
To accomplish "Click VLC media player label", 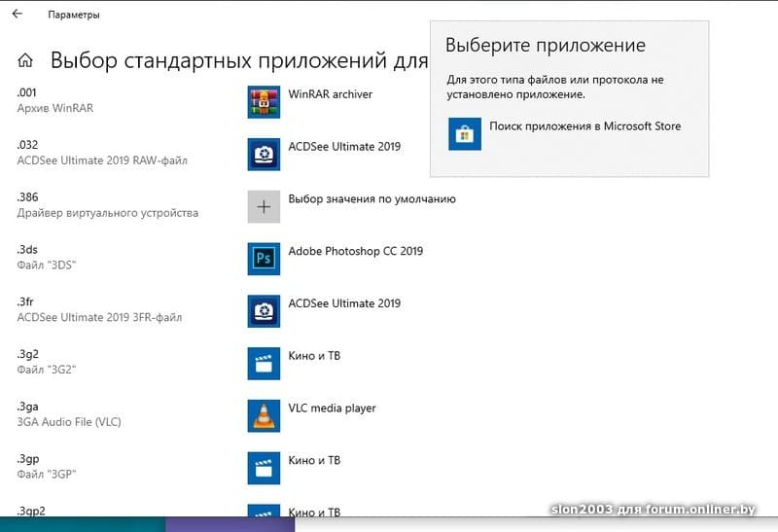I will pyautogui.click(x=332, y=408).
